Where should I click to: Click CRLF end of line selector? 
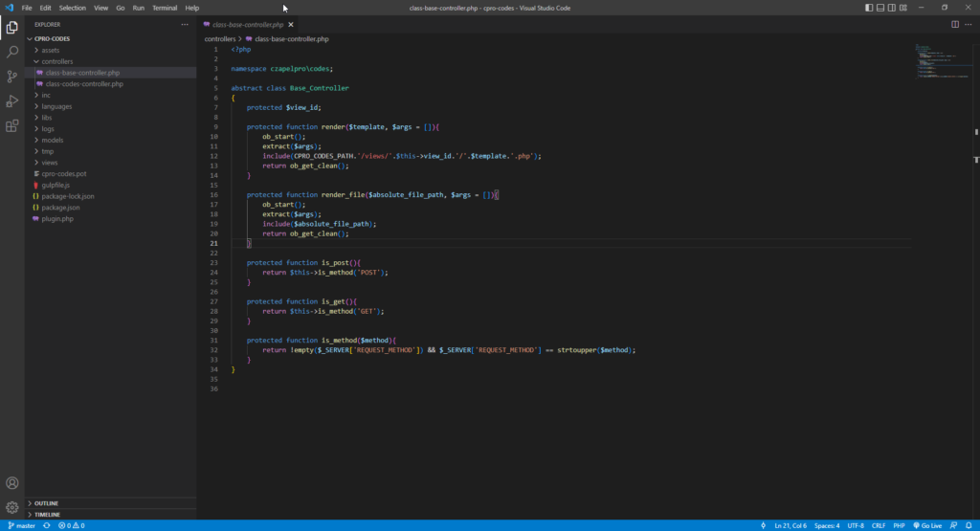click(879, 525)
